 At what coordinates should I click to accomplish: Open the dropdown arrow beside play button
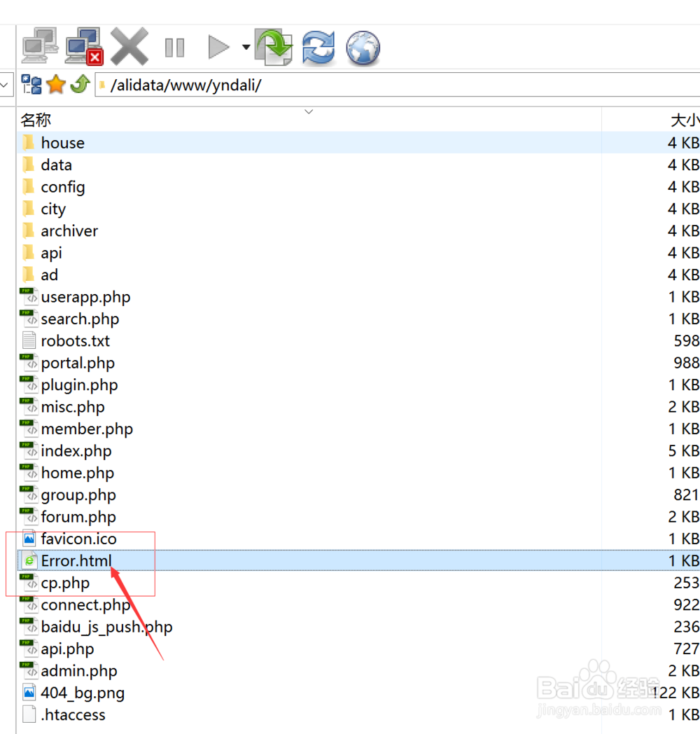tap(246, 47)
